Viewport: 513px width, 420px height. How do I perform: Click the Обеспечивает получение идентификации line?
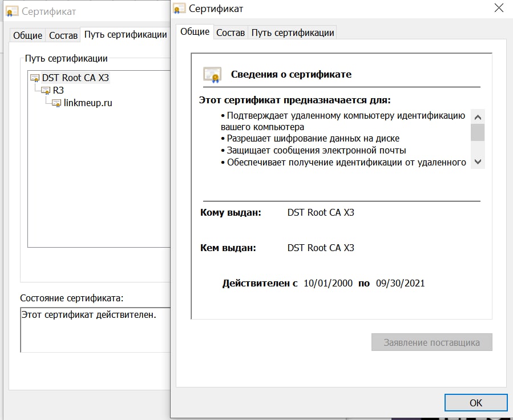click(x=344, y=163)
